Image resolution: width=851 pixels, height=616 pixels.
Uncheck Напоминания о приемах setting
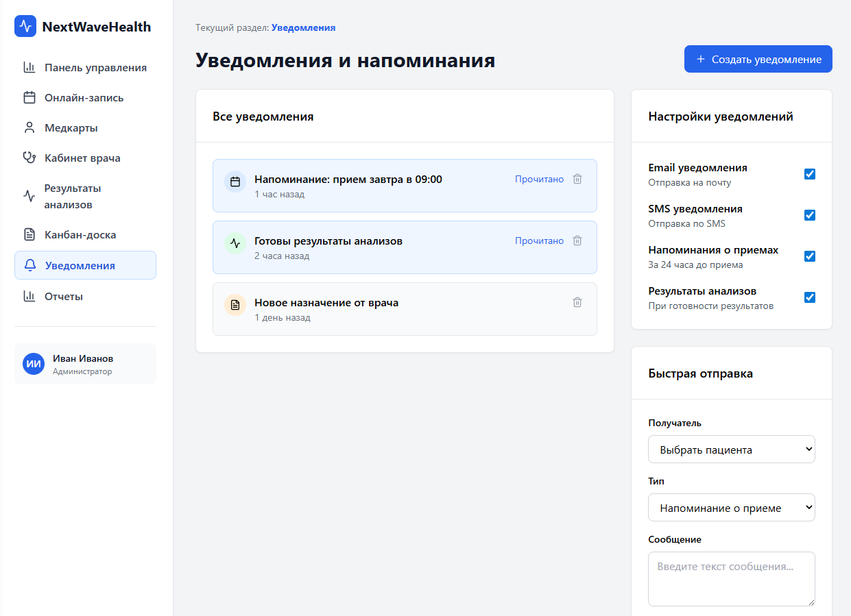[810, 256]
